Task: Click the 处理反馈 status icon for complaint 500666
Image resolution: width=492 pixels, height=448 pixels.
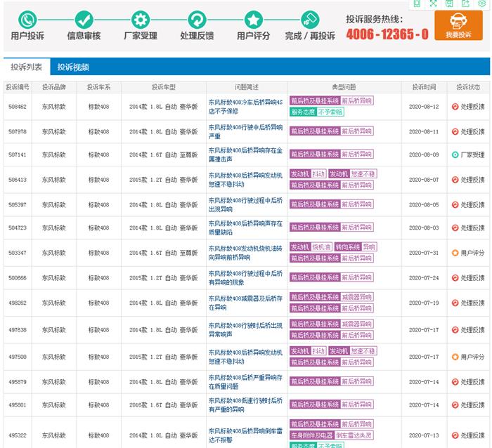Action: coord(455,278)
